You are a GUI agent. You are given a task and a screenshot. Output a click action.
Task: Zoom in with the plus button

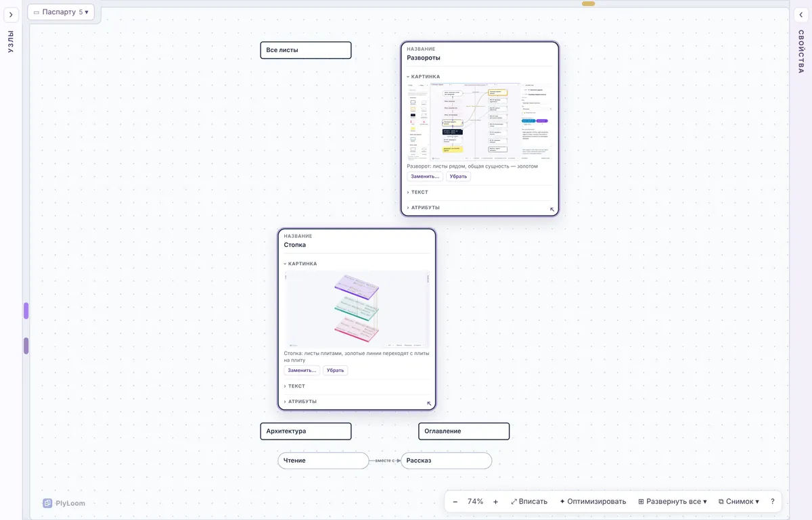tap(496, 502)
